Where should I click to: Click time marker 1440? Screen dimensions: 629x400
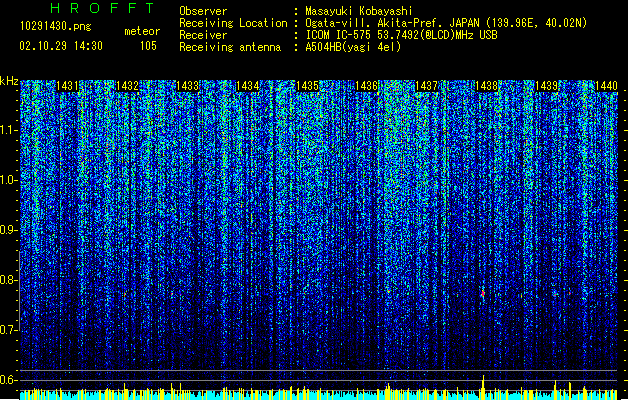606,86
